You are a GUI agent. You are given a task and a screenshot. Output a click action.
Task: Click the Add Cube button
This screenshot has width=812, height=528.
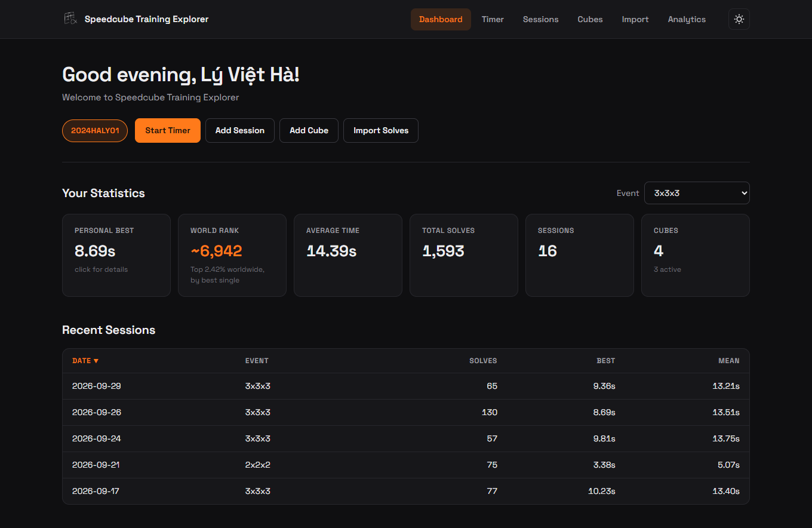(x=309, y=130)
